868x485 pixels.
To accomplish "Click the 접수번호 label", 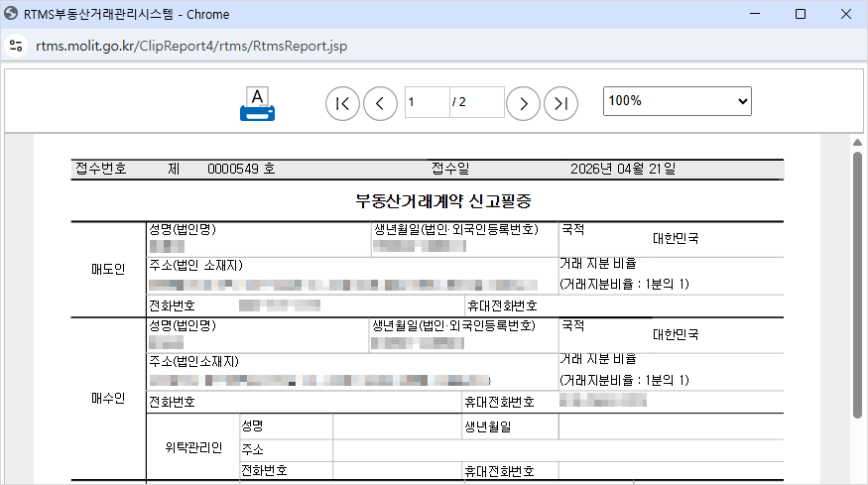I will point(101,169).
